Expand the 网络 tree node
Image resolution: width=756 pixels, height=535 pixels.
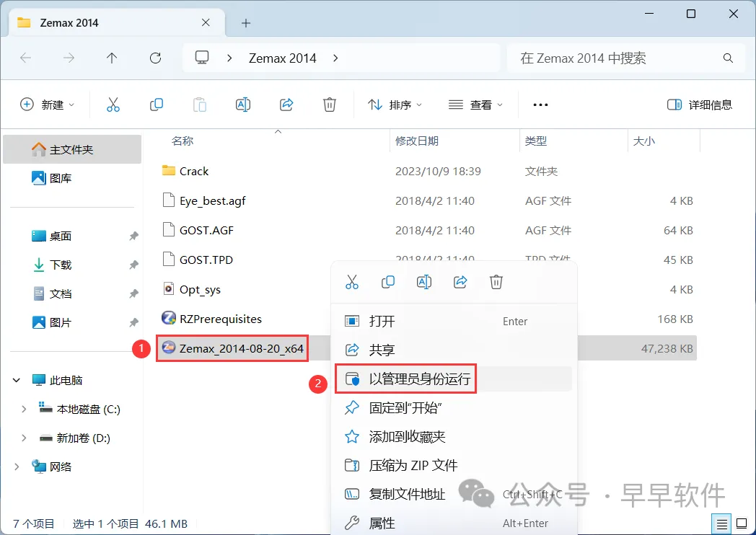[17, 467]
